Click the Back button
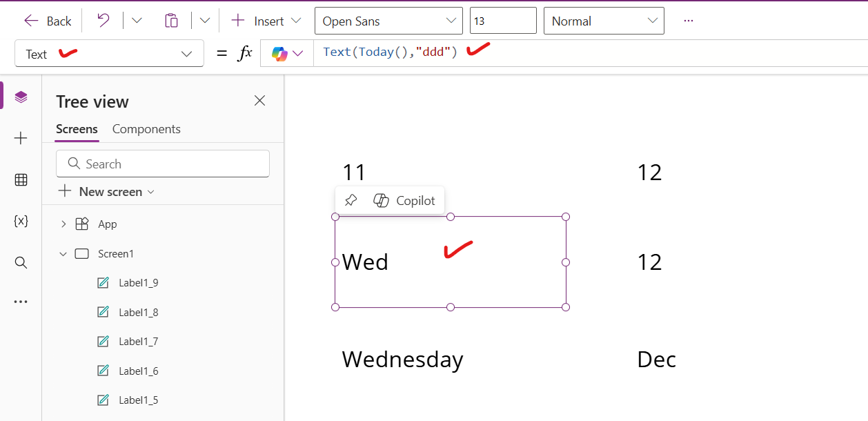This screenshot has width=868, height=421. pyautogui.click(x=46, y=21)
